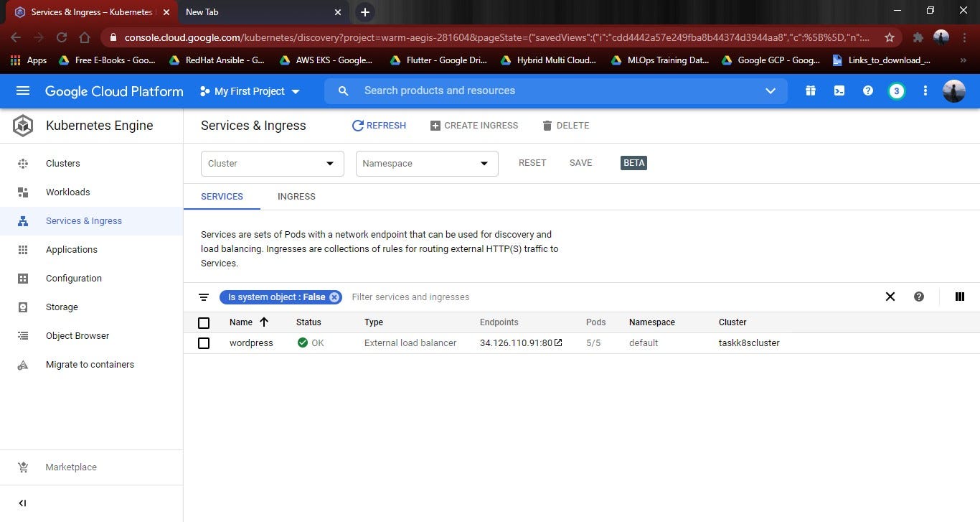Click the CREATE INGRESS button
This screenshot has width=980, height=522.
point(474,126)
